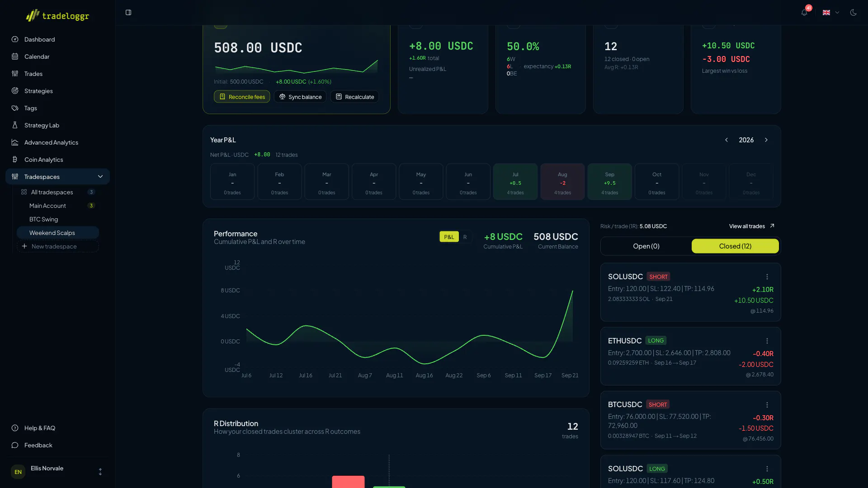Add a New tradespace
The height and width of the screenshot is (488, 868).
(x=58, y=246)
